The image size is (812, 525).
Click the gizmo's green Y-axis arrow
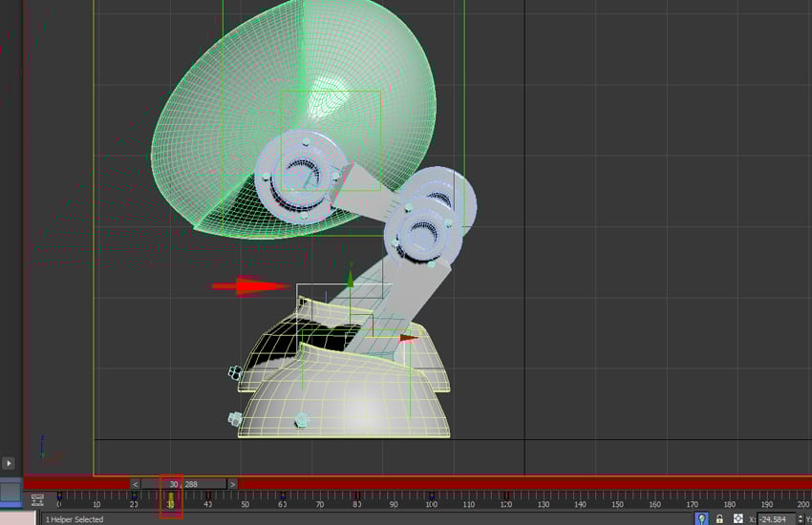coord(350,280)
